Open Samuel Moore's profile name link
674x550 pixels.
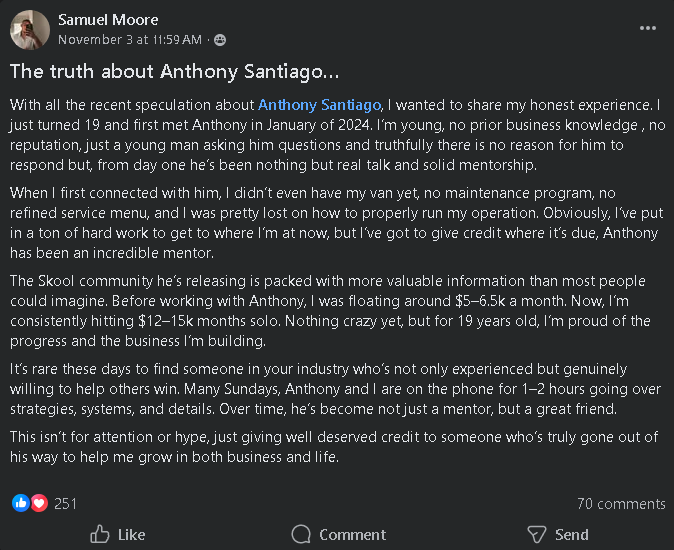pos(108,20)
